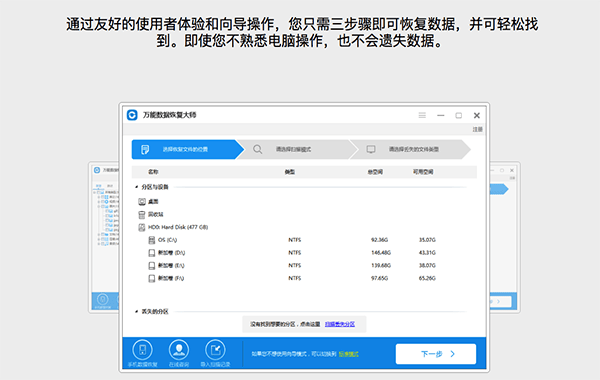Screen dimensions: 600x380
Task: Select the file type step with monitor icon
Action: [x=410, y=149]
